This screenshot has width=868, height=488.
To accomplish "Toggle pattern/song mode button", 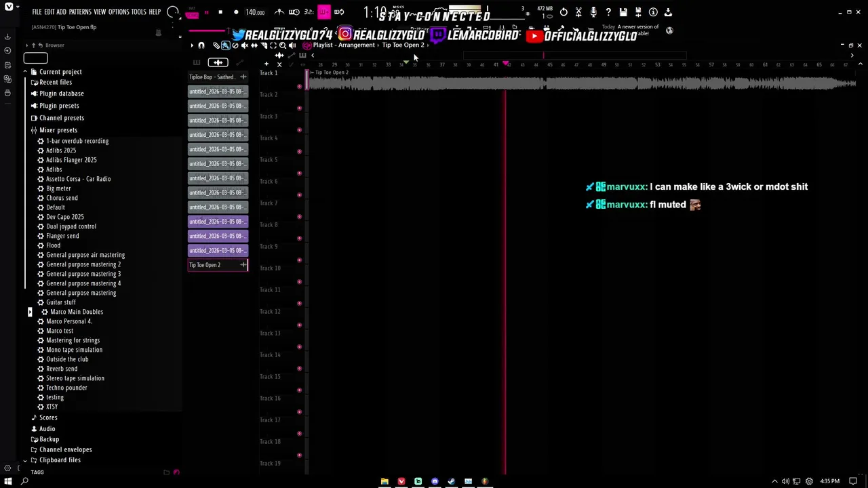I will (x=192, y=13).
